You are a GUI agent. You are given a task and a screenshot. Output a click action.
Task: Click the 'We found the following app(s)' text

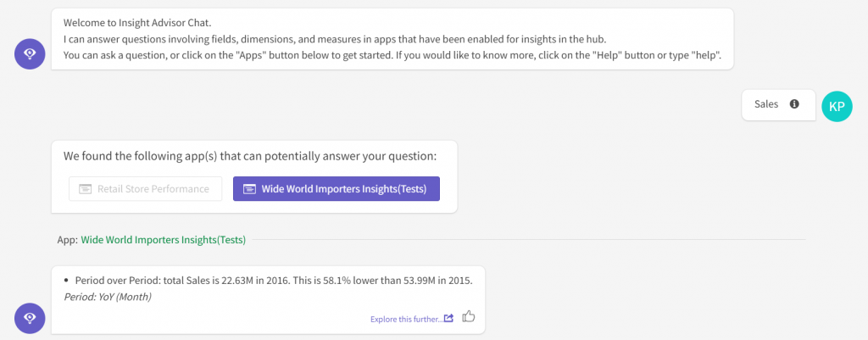point(250,156)
